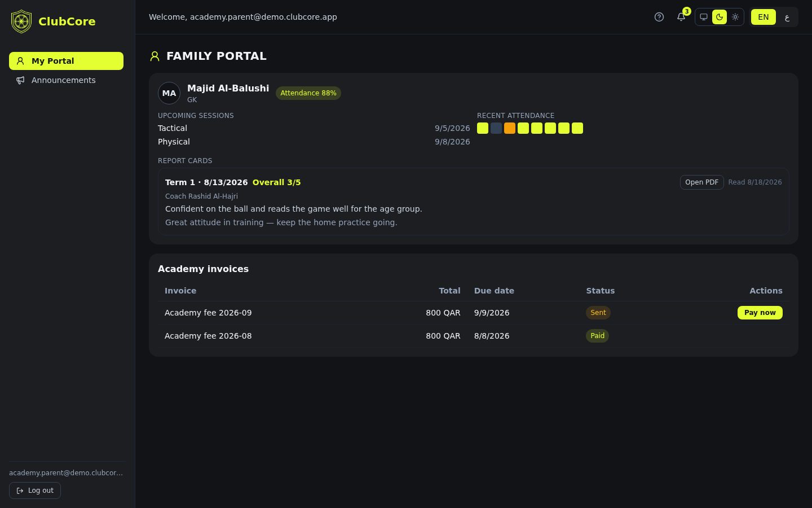This screenshot has height=508, width=812.
Task: Click the Majid Al-Balushi player name
Action: (x=228, y=88)
